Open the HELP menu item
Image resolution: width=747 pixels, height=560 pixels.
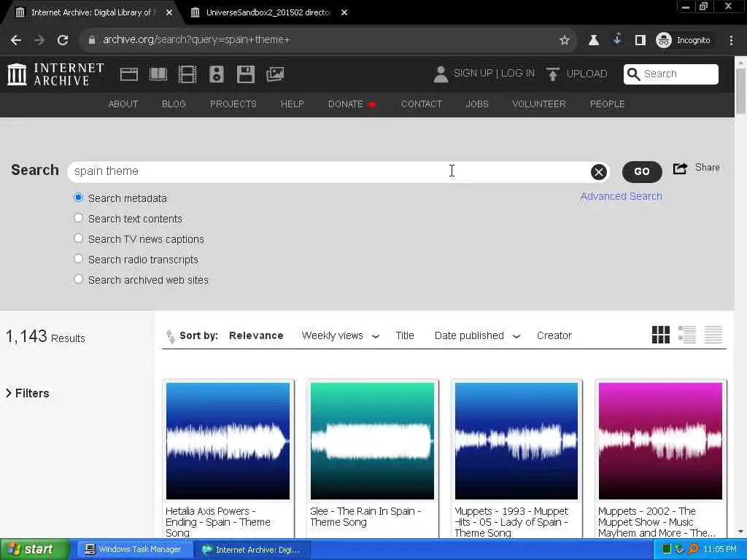click(x=292, y=104)
